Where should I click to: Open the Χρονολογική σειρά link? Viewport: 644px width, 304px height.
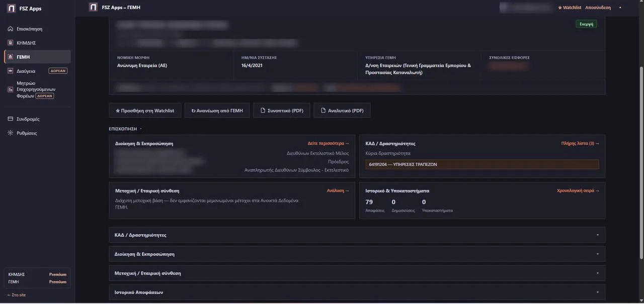(x=578, y=191)
